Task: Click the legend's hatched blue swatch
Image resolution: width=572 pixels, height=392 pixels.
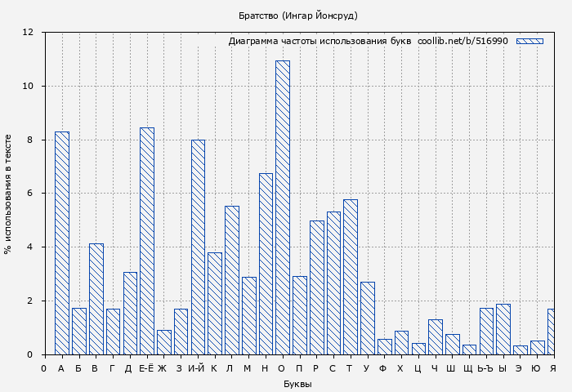Action: 530,41
